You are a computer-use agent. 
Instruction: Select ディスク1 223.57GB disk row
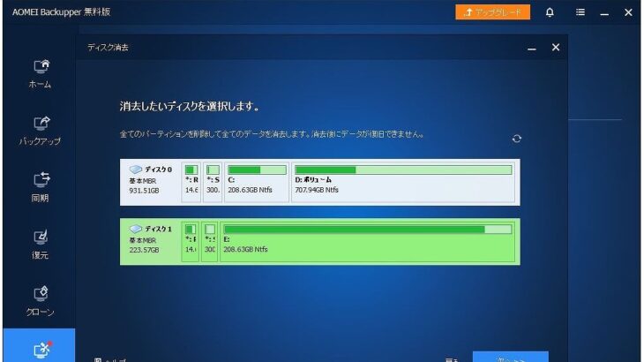319,242
